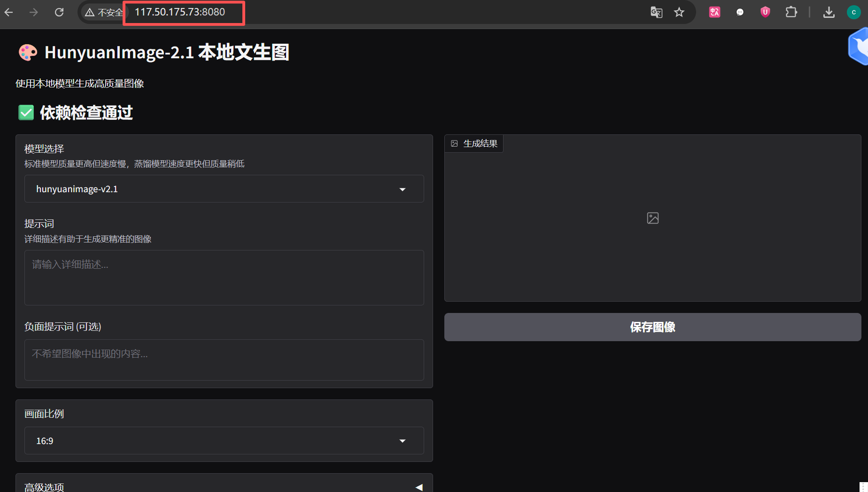
Task: Click the HunyuanImage-2.1 本地文生图 heading
Action: (x=167, y=52)
